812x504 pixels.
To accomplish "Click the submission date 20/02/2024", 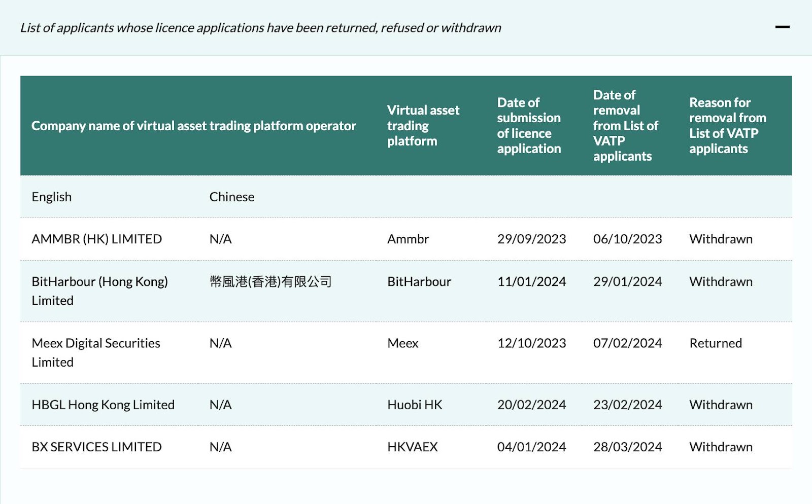I will (531, 405).
